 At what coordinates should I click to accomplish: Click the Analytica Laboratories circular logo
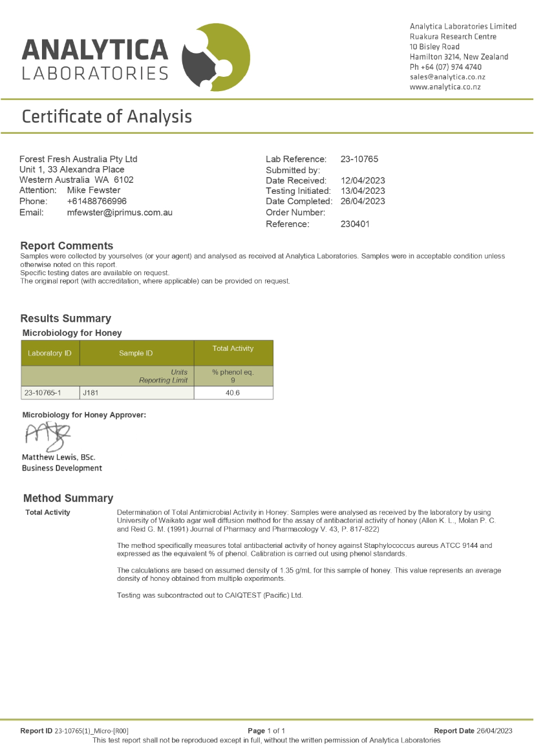pos(216,57)
